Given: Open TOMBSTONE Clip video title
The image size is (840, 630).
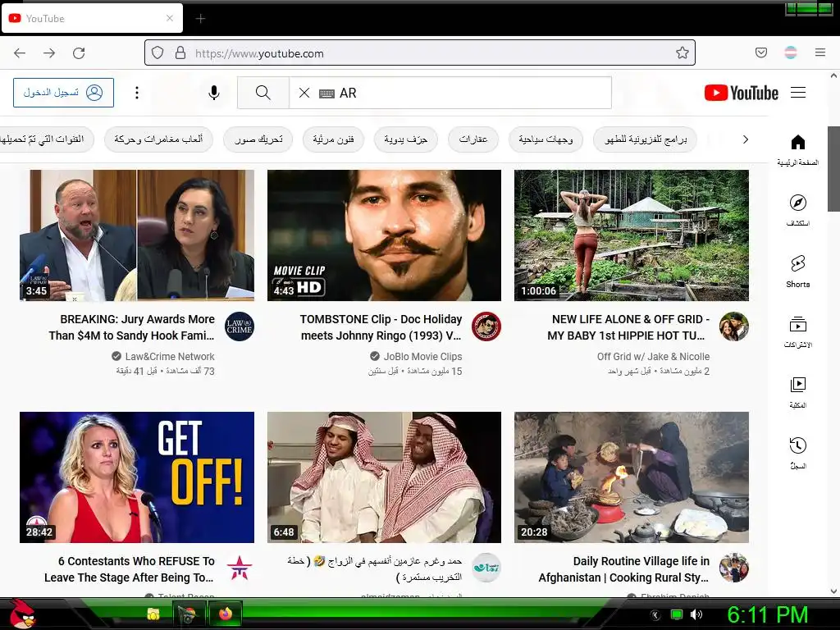Looking at the screenshot, I should [381, 327].
